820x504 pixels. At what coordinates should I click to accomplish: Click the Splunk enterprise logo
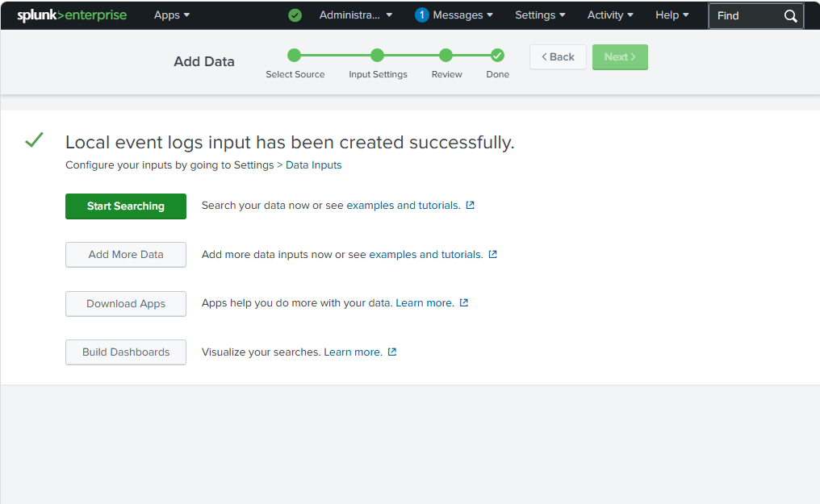[72, 15]
